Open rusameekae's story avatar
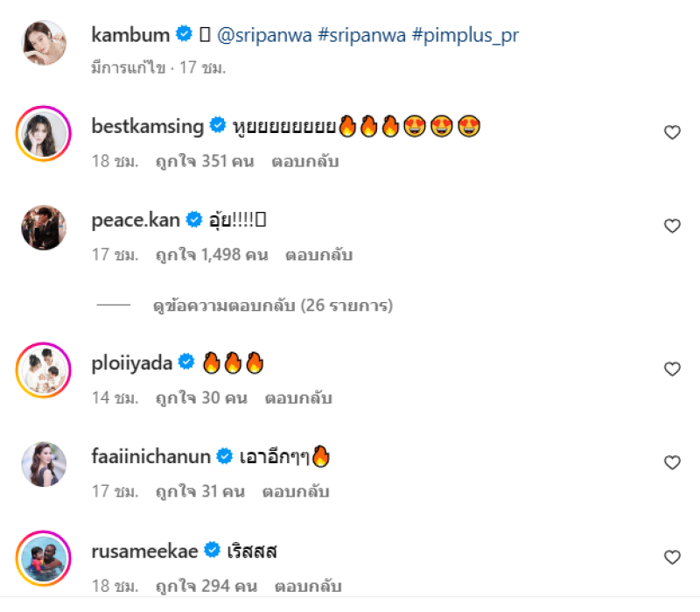This screenshot has width=700, height=612. 44,559
